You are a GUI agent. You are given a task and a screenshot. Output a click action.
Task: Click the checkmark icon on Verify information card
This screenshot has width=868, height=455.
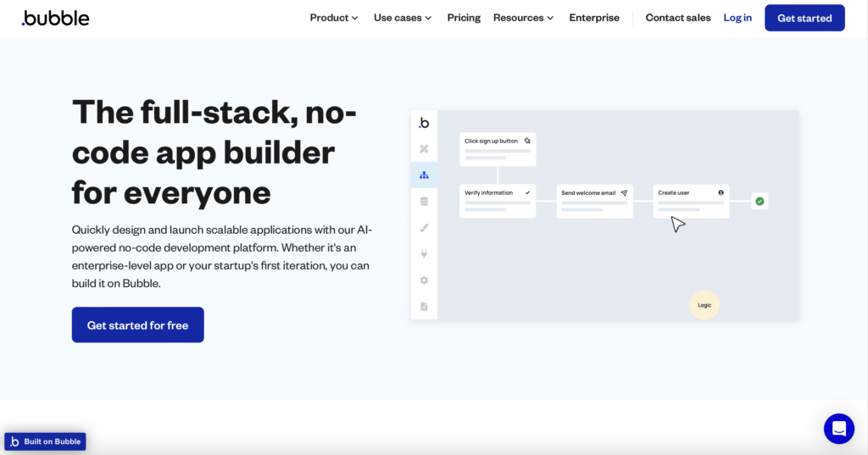coord(527,192)
